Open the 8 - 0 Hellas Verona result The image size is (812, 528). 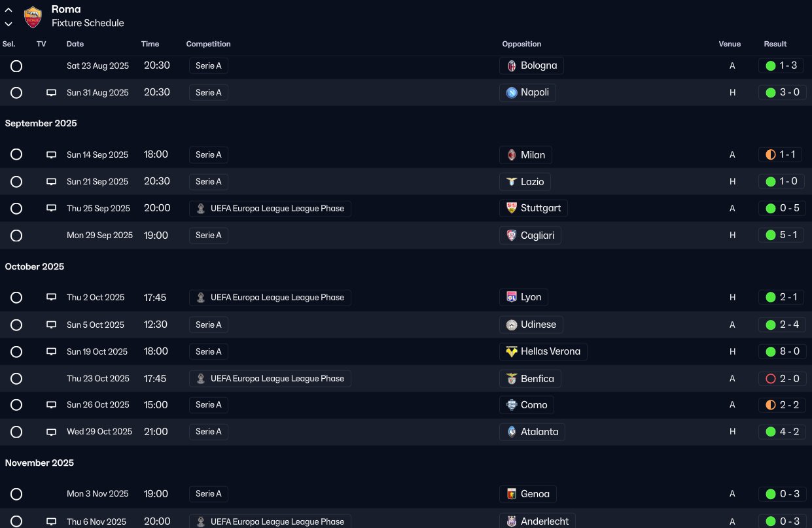pyautogui.click(x=782, y=352)
